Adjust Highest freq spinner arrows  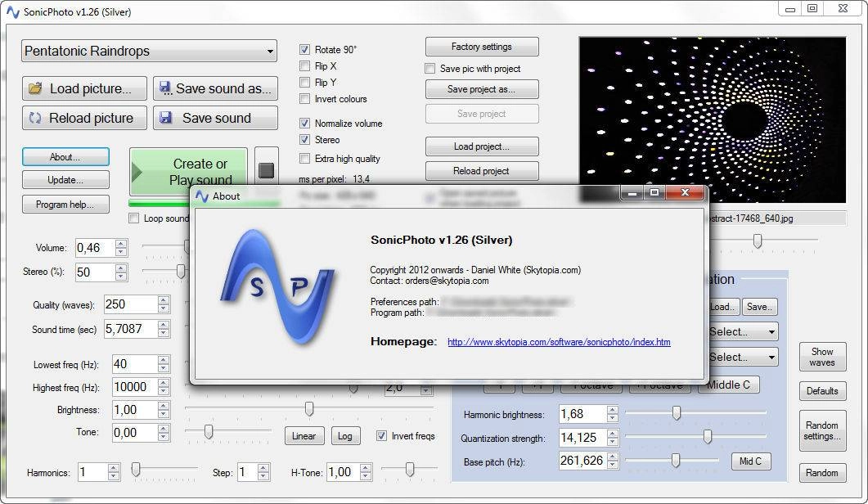(164, 386)
